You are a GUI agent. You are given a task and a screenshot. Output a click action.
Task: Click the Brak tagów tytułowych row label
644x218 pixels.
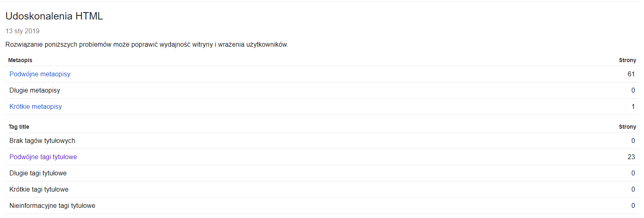(x=42, y=140)
